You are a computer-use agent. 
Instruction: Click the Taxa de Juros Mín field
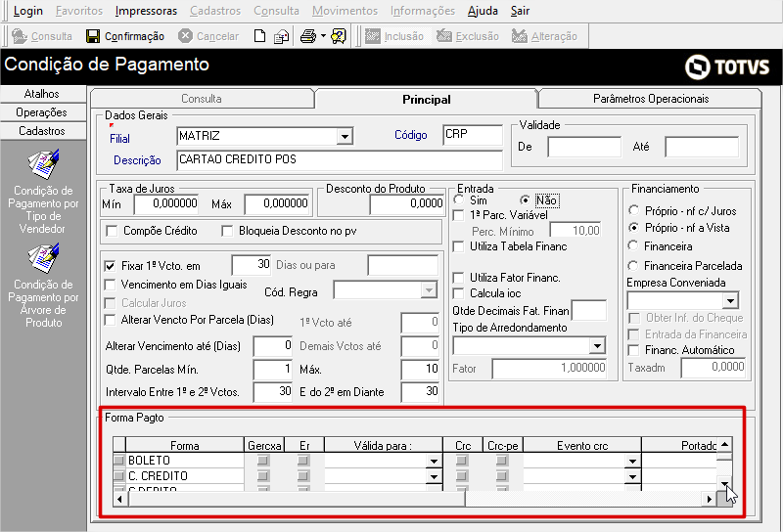pyautogui.click(x=166, y=203)
